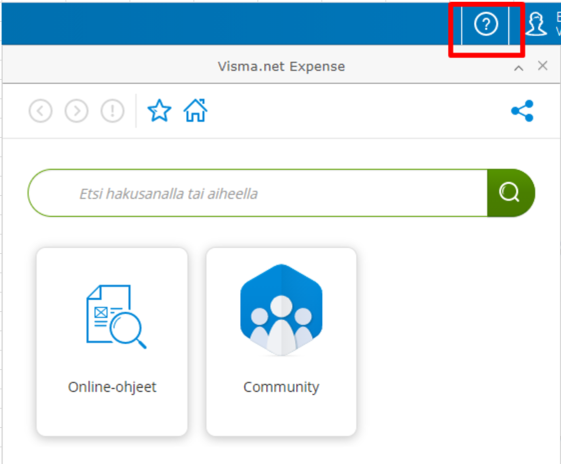Click the exclamation mark alert icon
Screen dimensions: 561x464
coord(112,111)
